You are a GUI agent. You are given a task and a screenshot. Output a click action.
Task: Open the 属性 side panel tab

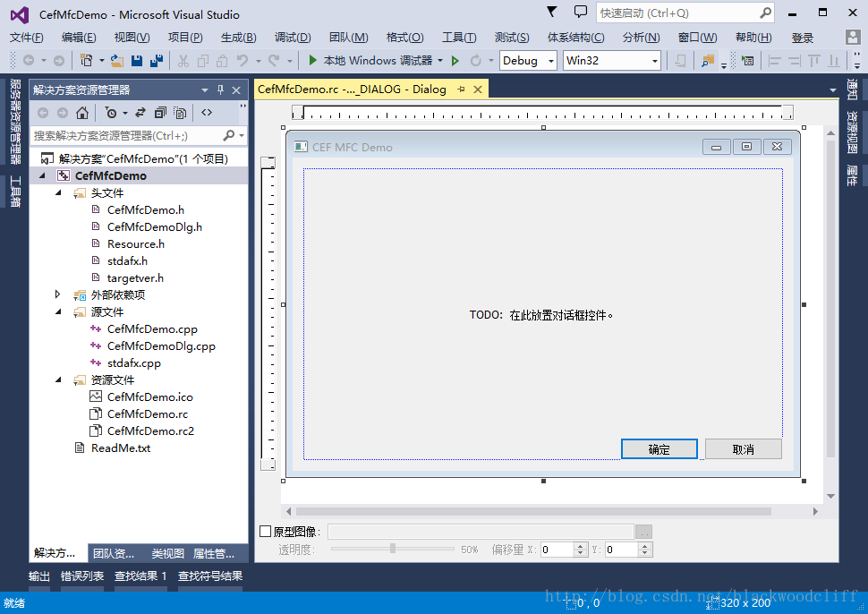[851, 175]
